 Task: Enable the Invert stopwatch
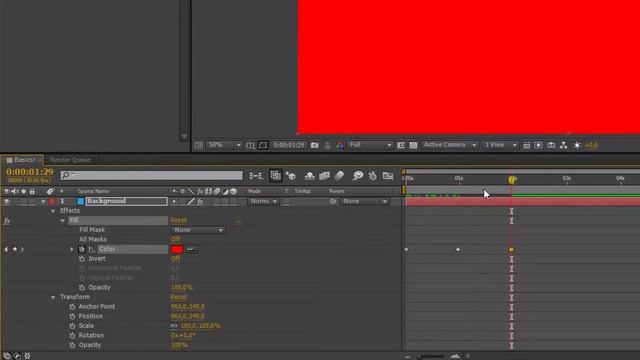[x=82, y=259]
